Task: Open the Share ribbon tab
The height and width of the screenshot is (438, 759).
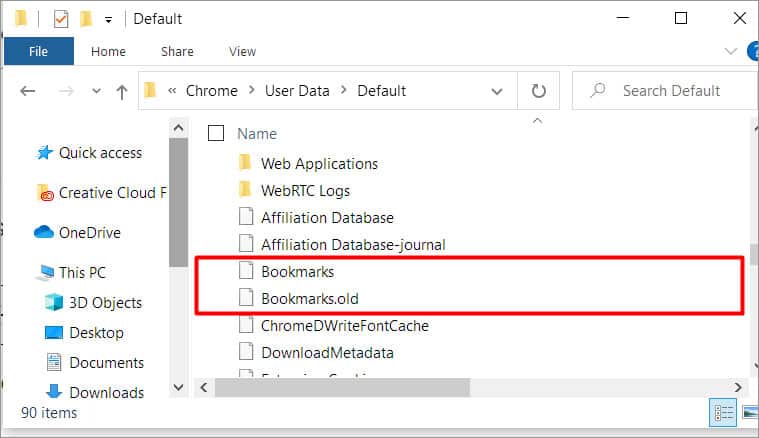Action: pyautogui.click(x=177, y=51)
